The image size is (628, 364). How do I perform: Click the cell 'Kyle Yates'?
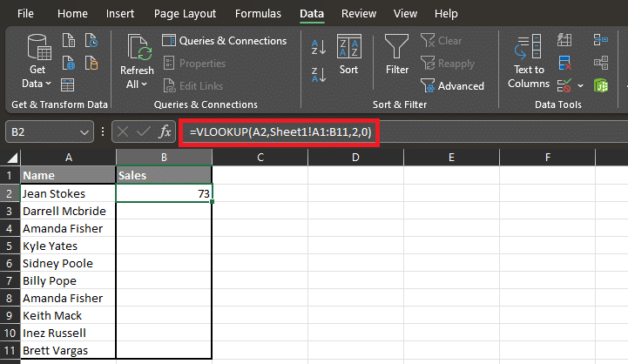pos(68,246)
